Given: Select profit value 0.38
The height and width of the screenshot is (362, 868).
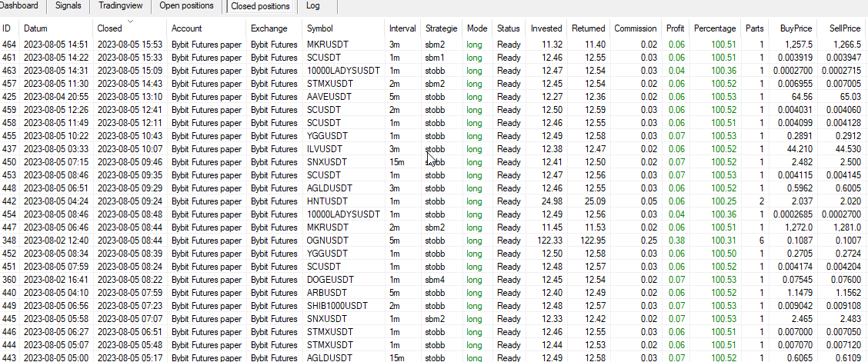Looking at the screenshot, I should pyautogui.click(x=676, y=241).
